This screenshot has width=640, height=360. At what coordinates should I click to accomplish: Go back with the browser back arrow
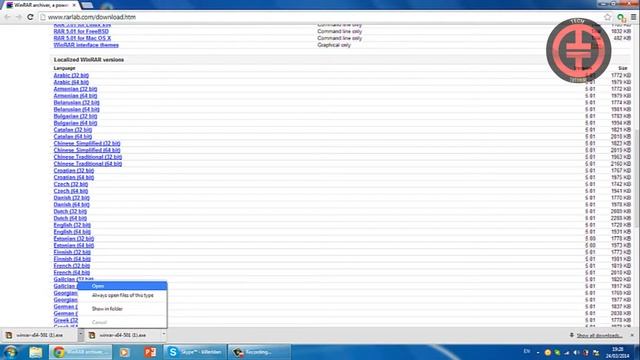(x=8, y=17)
